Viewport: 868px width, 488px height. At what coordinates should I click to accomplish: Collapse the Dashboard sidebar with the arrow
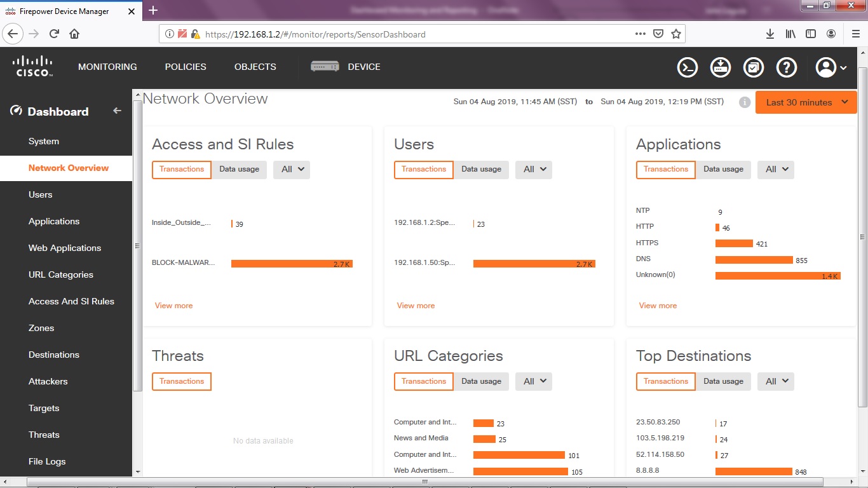pos(117,111)
